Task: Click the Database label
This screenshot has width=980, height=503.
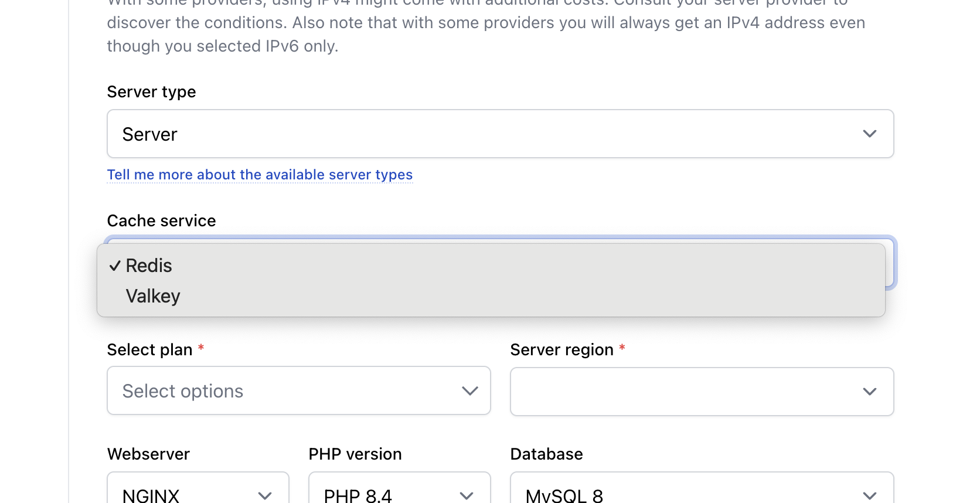Action: point(546,454)
